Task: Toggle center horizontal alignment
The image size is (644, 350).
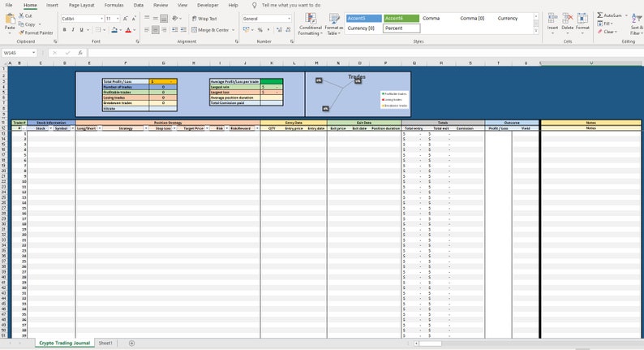Action: 155,29
